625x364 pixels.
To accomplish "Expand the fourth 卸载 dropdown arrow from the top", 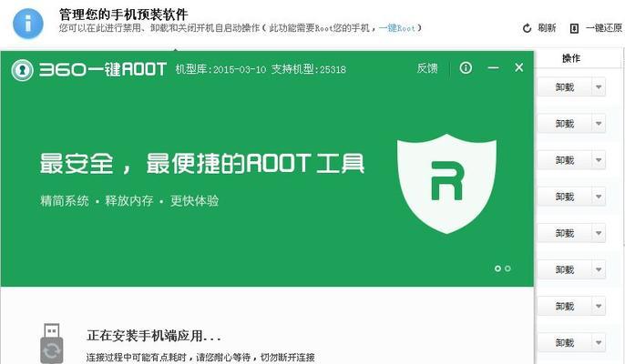I will click(599, 197).
